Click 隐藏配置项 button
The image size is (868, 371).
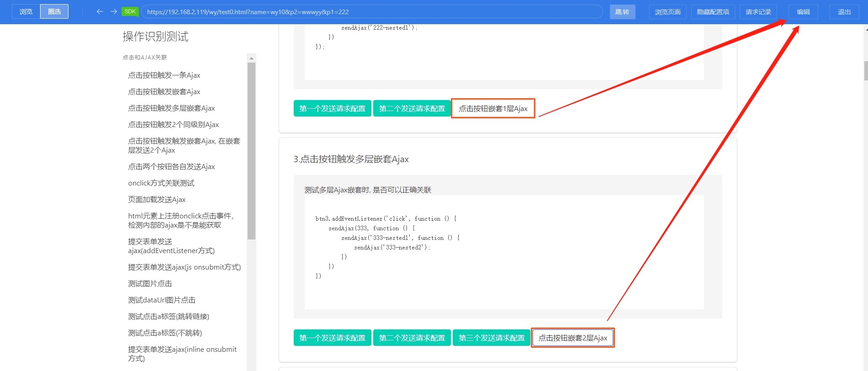(x=713, y=12)
